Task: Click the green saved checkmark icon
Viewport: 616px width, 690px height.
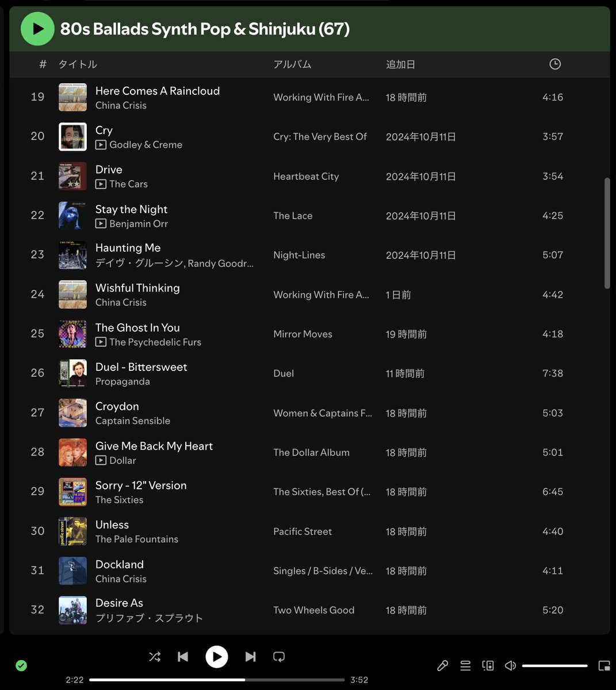Action: pyautogui.click(x=21, y=666)
